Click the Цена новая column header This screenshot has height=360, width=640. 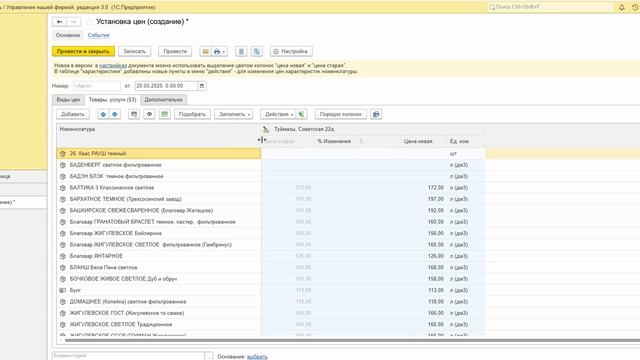pos(418,141)
